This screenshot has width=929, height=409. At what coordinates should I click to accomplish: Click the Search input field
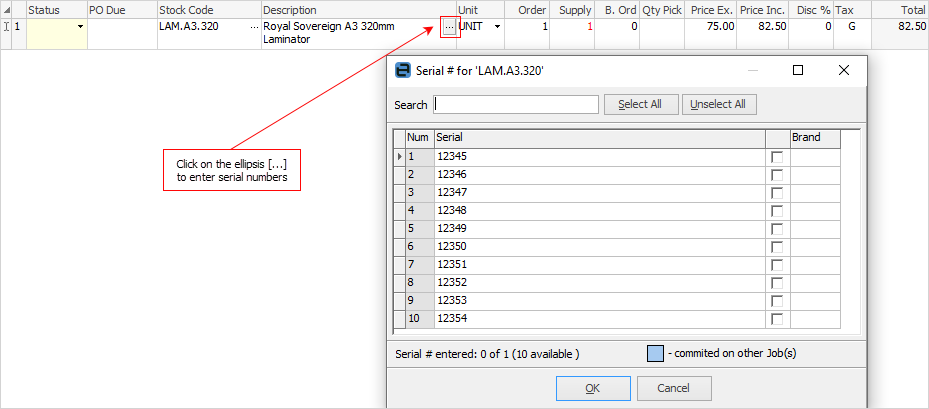[x=516, y=104]
